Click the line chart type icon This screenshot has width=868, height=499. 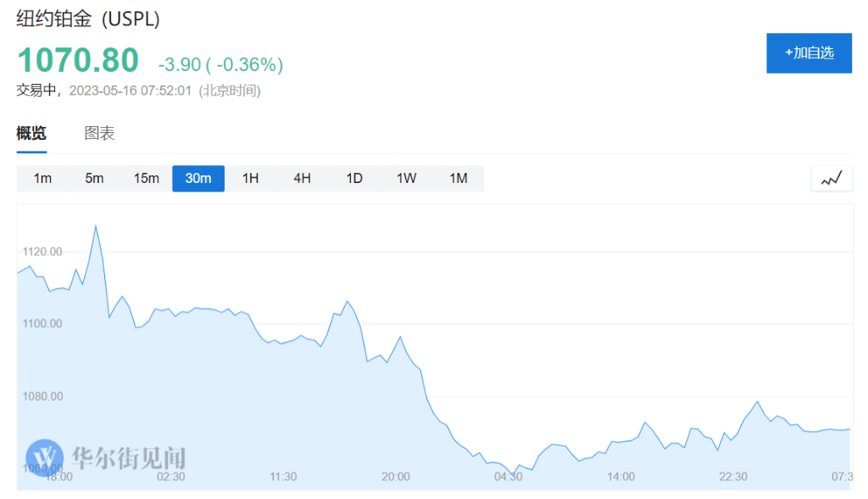(x=832, y=178)
